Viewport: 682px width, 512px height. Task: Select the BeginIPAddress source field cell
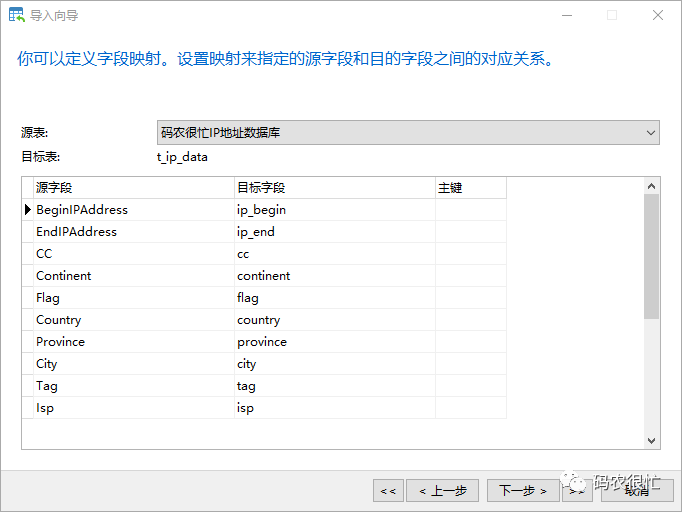click(134, 210)
